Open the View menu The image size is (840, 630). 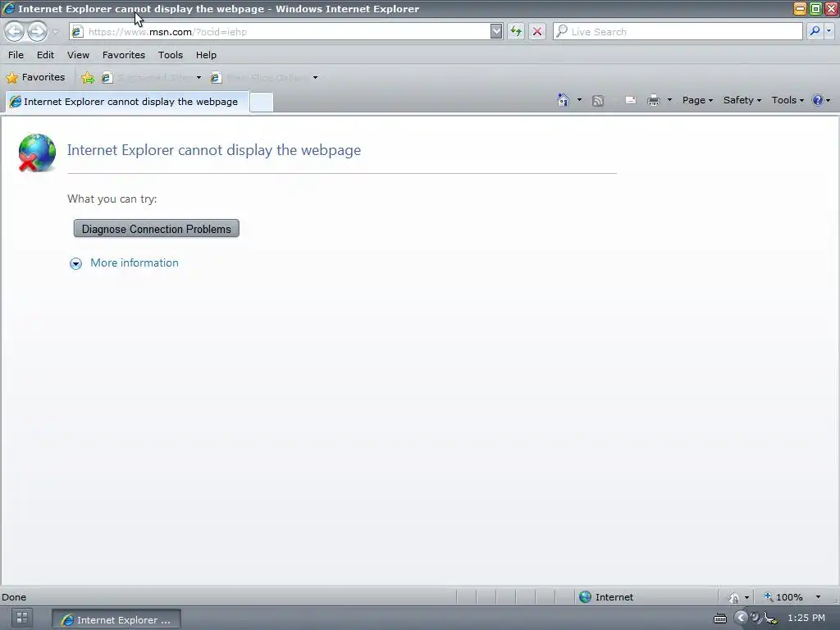78,55
